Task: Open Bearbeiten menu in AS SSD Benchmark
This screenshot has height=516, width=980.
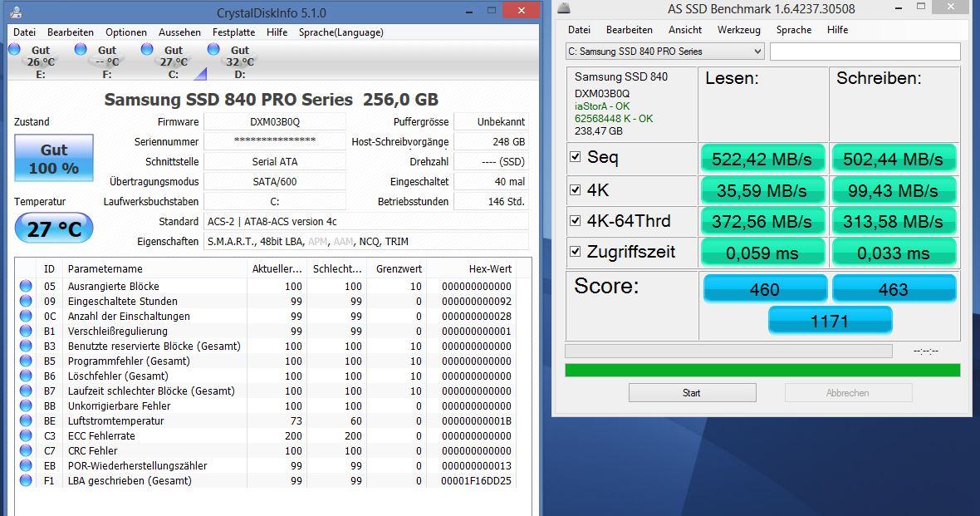Action: pos(630,29)
